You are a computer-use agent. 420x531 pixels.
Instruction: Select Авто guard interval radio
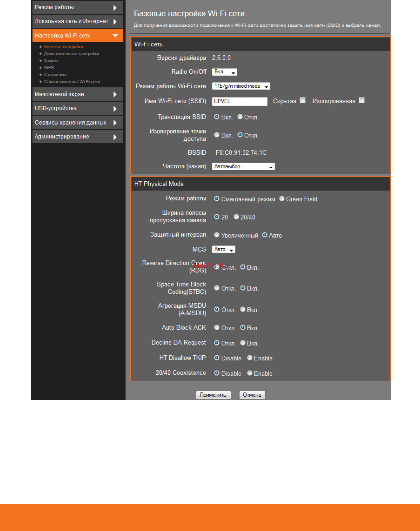[265, 235]
